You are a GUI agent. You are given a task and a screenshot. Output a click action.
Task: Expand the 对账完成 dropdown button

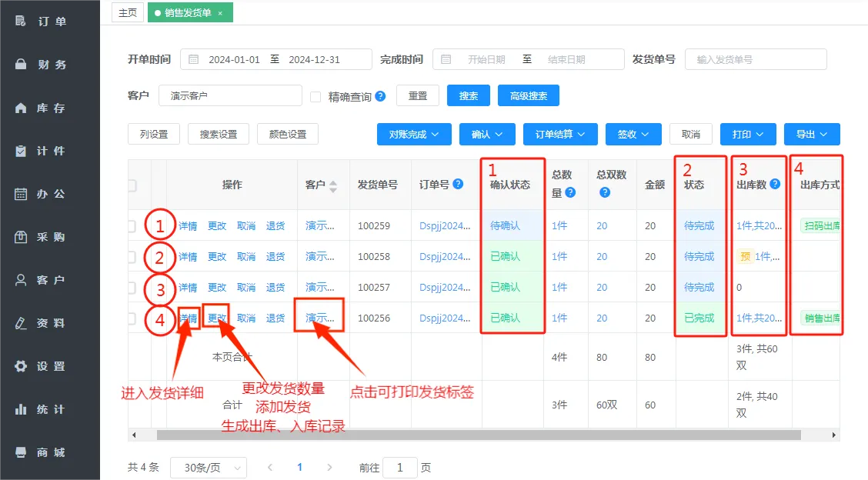coord(414,134)
